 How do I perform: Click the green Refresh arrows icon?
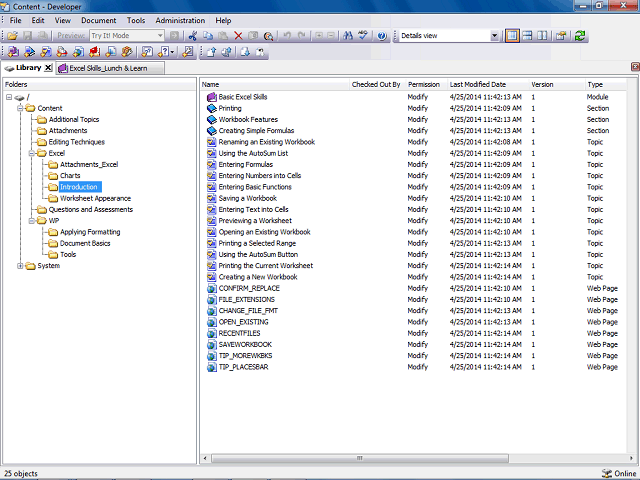click(580, 36)
